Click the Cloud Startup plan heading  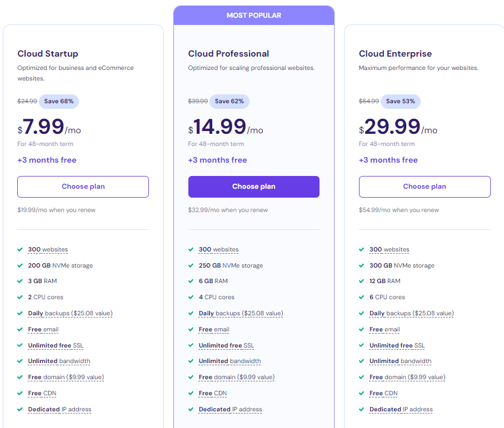(48, 54)
